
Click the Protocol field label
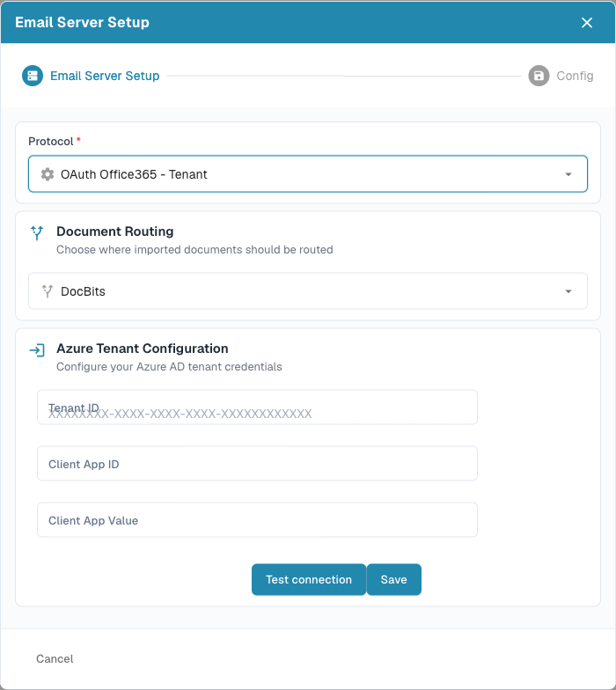tap(51, 141)
